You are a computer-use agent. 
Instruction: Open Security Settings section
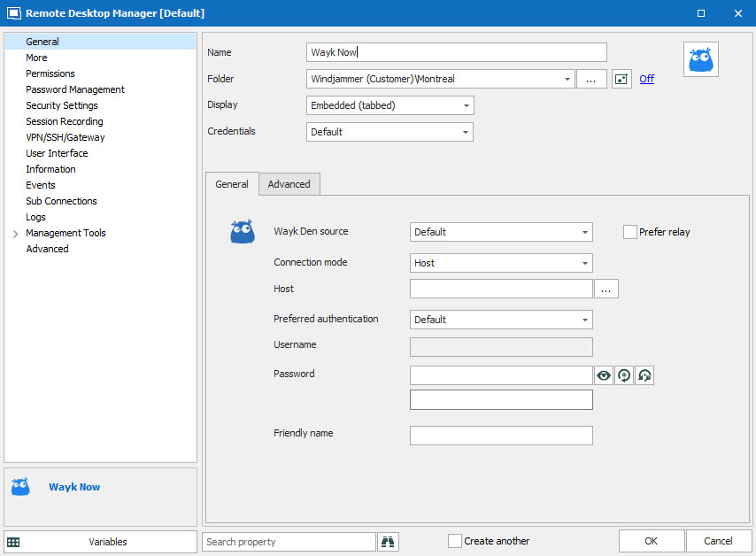(62, 105)
